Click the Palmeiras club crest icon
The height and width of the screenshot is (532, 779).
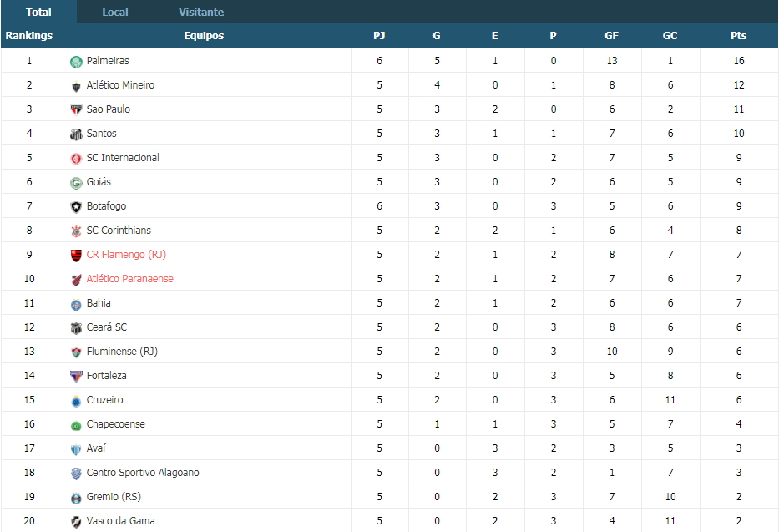coord(76,62)
